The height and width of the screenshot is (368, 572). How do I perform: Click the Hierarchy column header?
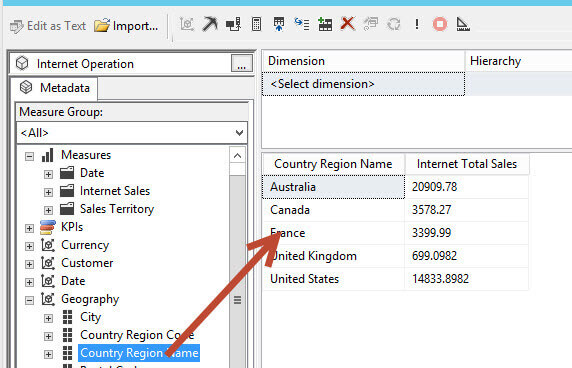click(x=518, y=61)
